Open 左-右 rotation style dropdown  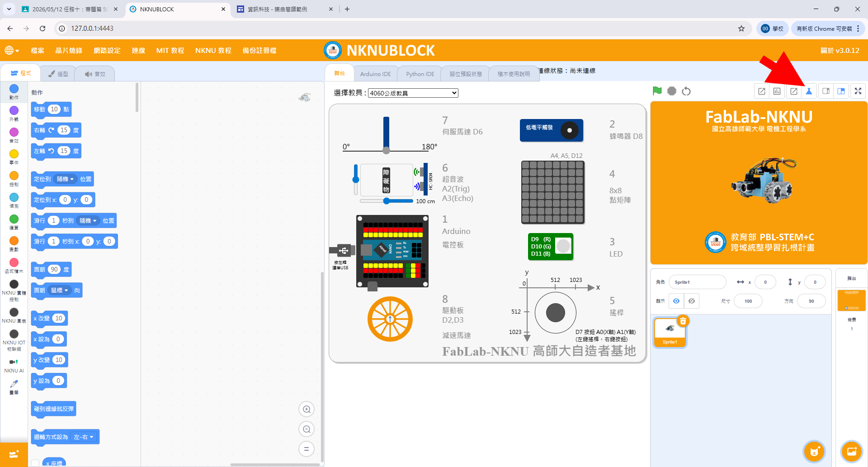coord(84,437)
